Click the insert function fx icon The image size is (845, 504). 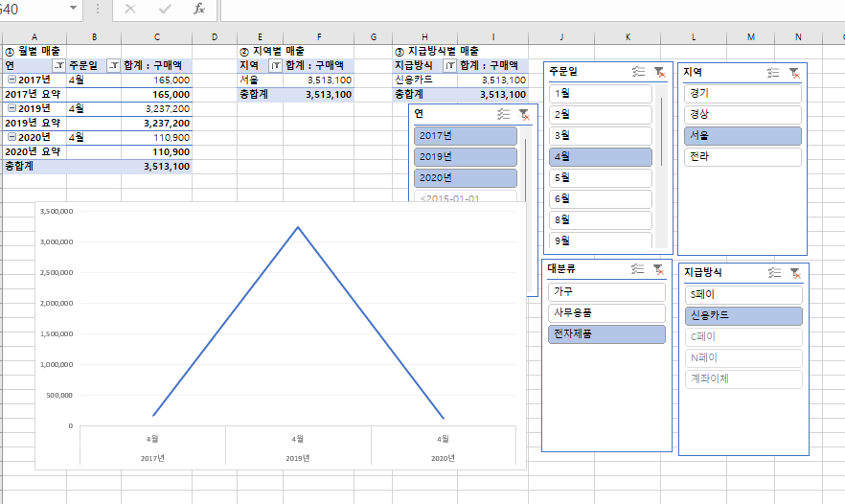(x=199, y=9)
